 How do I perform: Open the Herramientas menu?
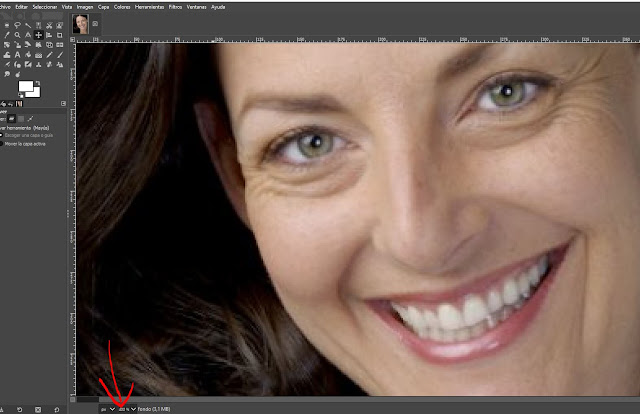[x=149, y=7]
